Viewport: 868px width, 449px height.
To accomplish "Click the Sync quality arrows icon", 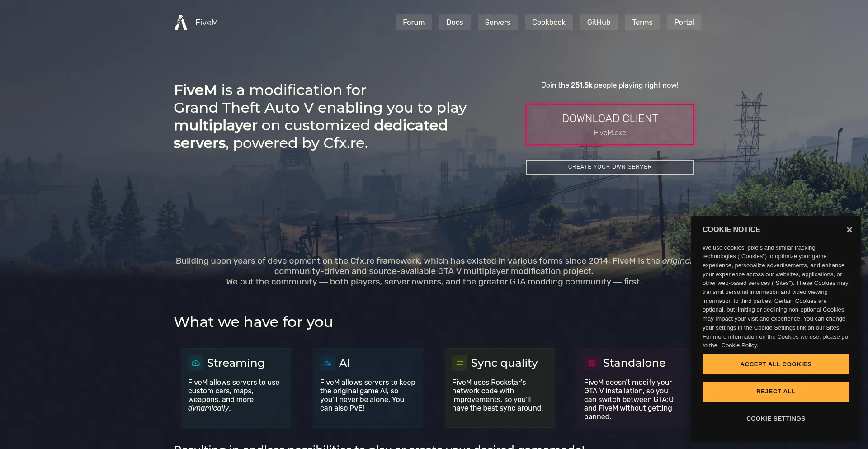I will [x=460, y=363].
